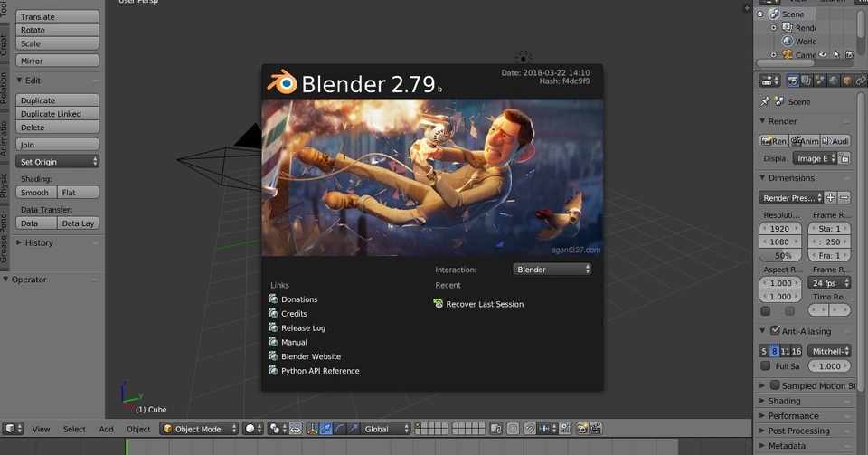Open the World properties tab icon
This screenshot has height=455, width=868.
pos(833,81)
